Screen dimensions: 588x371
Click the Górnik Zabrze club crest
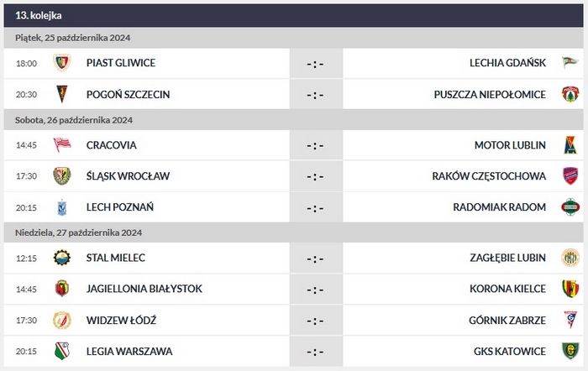(x=570, y=320)
